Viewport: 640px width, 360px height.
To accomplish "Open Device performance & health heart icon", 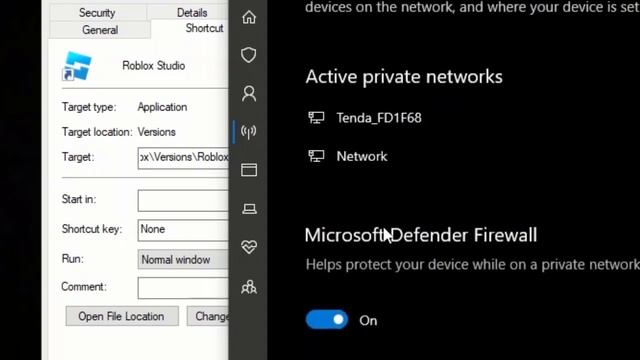I will click(249, 247).
